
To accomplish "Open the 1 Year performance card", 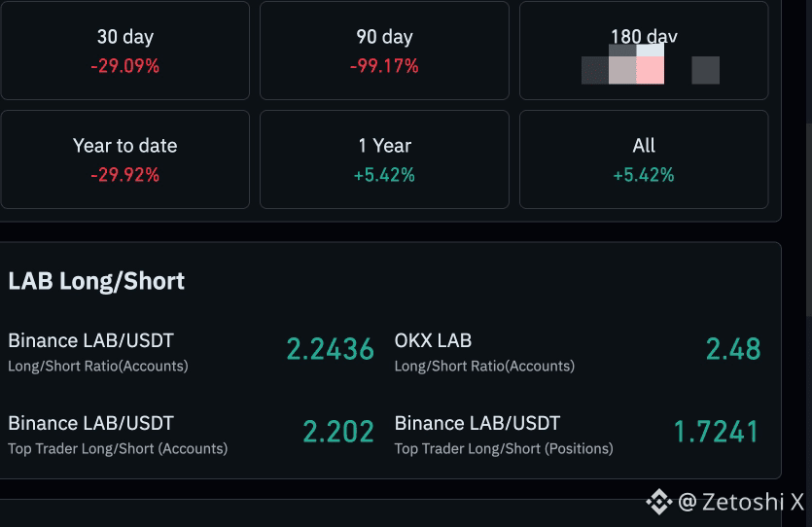I will [x=384, y=159].
